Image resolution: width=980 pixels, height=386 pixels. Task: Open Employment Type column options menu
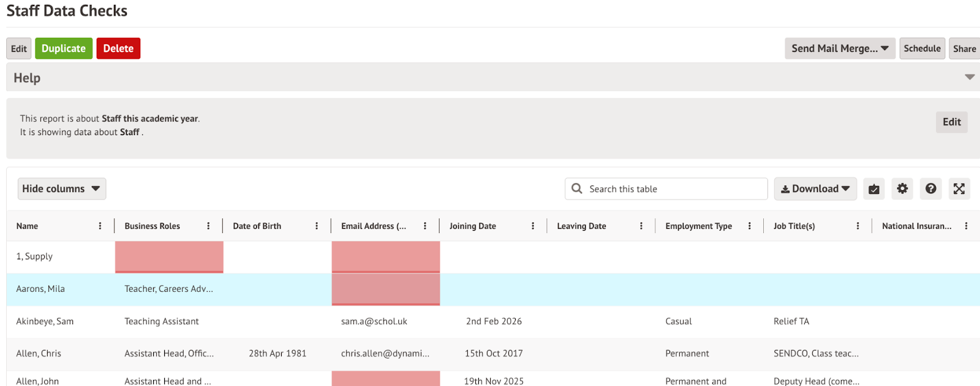pyautogui.click(x=750, y=226)
